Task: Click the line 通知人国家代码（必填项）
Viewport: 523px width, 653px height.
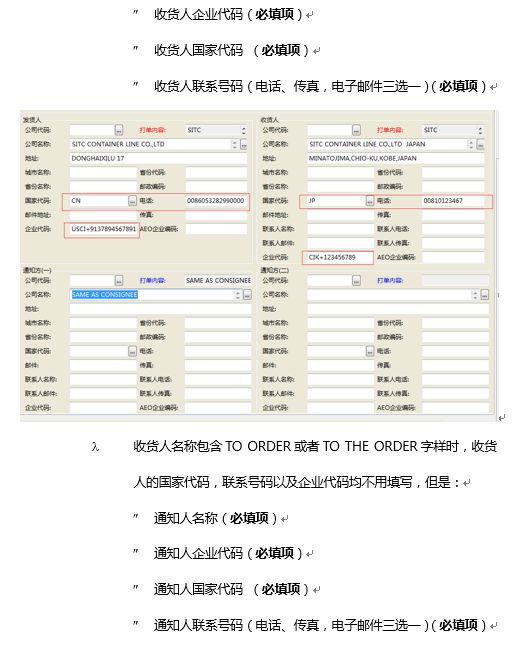Action: [231, 589]
